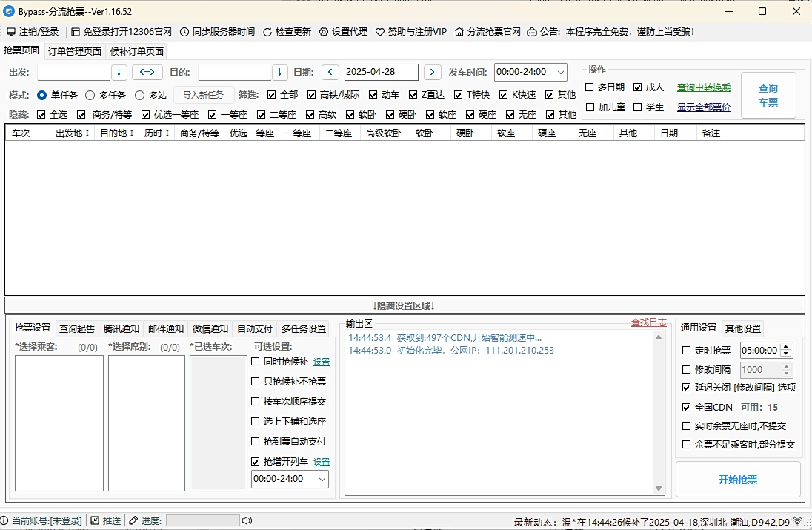
Task: Sort by 目的地 column header
Action: click(x=117, y=133)
